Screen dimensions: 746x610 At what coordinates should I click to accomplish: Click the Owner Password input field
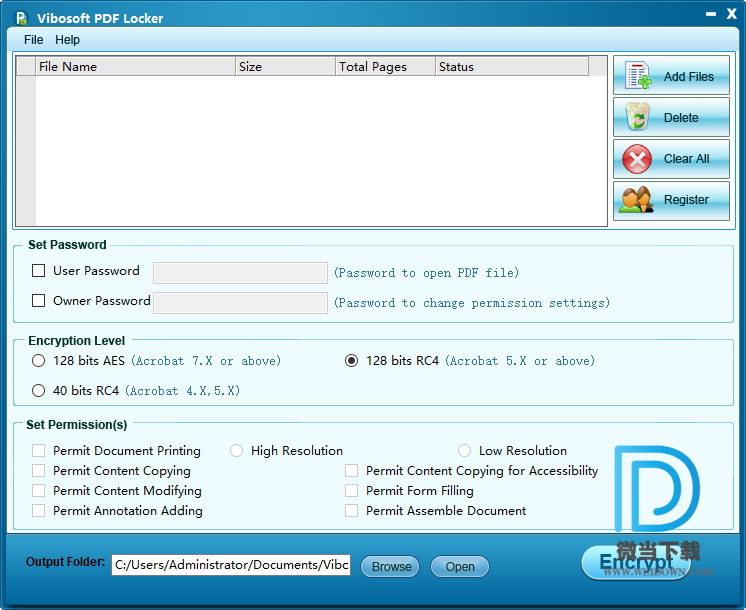[x=240, y=303]
